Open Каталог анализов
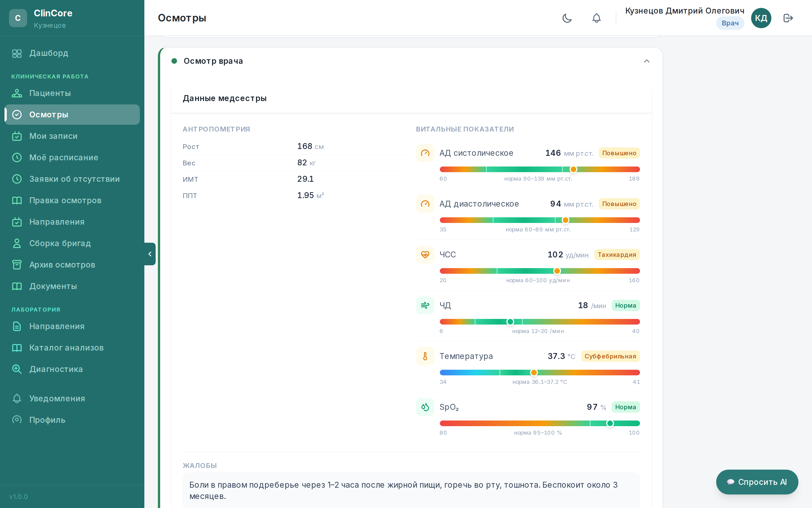812x508 pixels. coord(72,348)
